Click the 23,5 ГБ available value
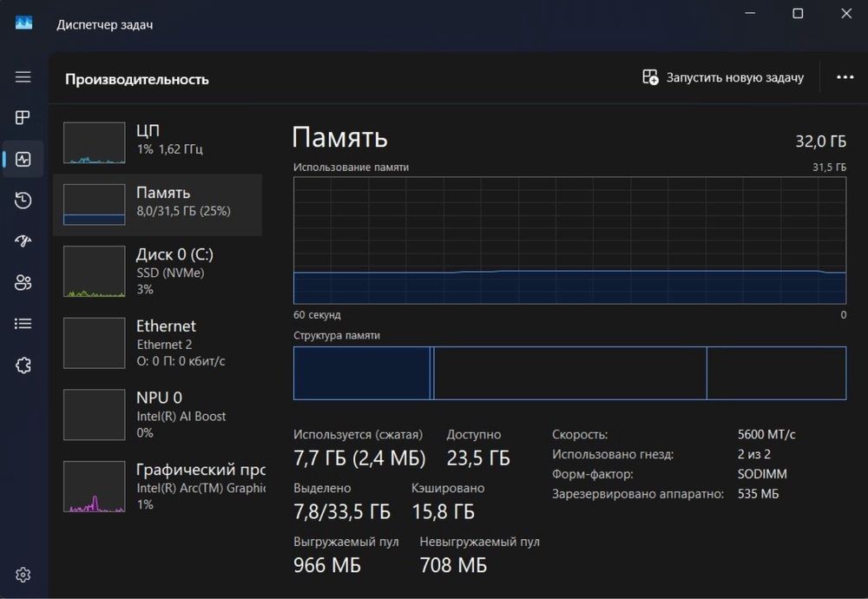868x599 pixels. pyautogui.click(x=478, y=458)
